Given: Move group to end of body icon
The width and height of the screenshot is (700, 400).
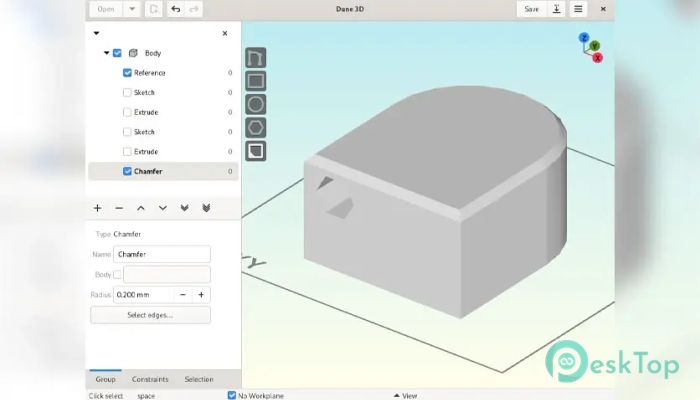Looking at the screenshot, I should [184, 208].
